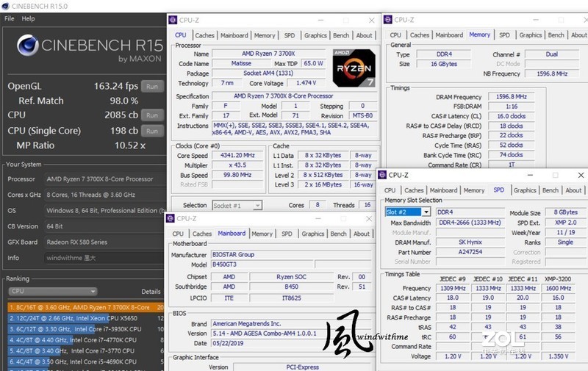Click CPU-Z icon in SPD window title
The height and width of the screenshot is (371, 588).
(382, 175)
